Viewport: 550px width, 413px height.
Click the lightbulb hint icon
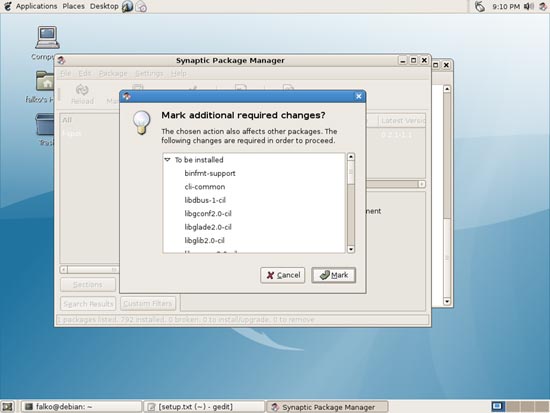(141, 122)
